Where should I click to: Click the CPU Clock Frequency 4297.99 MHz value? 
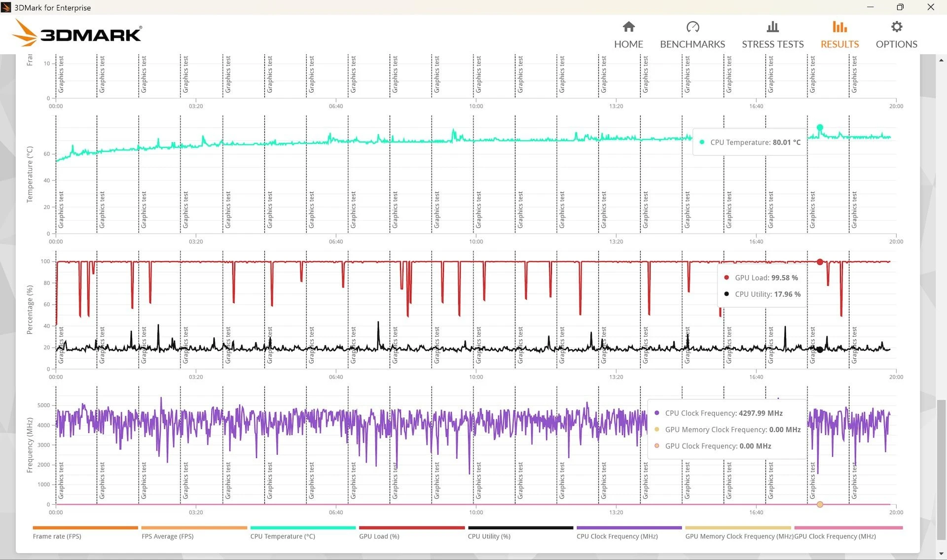761,413
